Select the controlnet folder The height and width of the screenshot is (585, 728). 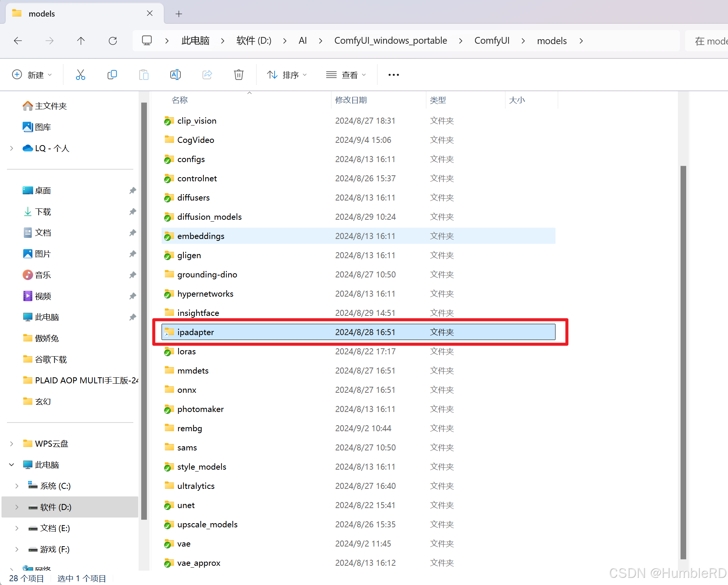pos(197,178)
